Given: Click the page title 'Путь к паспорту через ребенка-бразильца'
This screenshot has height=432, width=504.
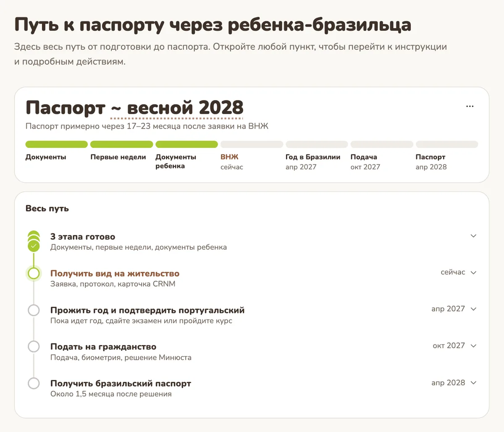Looking at the screenshot, I should coord(213,24).
